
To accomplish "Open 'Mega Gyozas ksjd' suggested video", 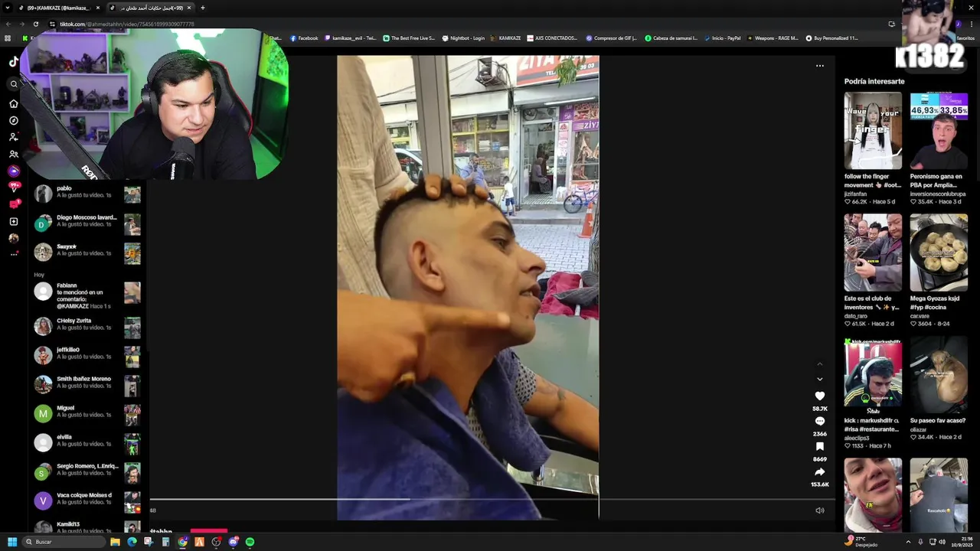I will 939,253.
